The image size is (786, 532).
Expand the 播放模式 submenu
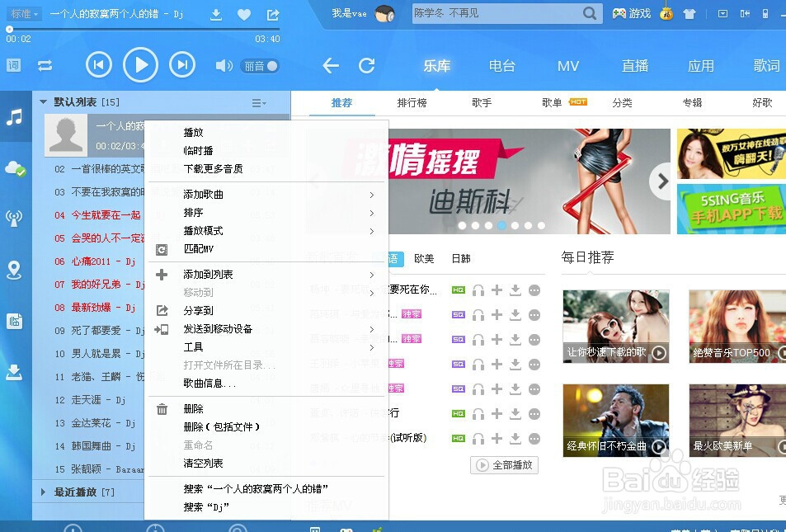coord(266,231)
